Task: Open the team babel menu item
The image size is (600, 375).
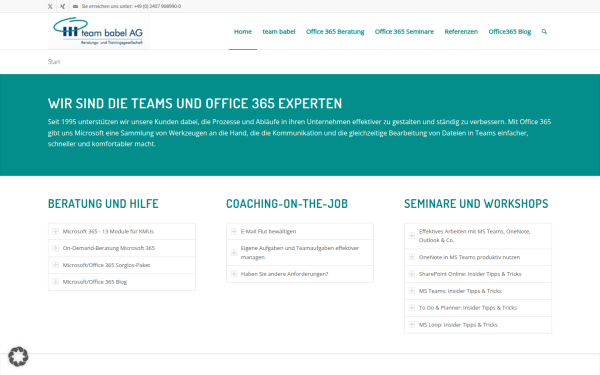Action: (x=279, y=32)
